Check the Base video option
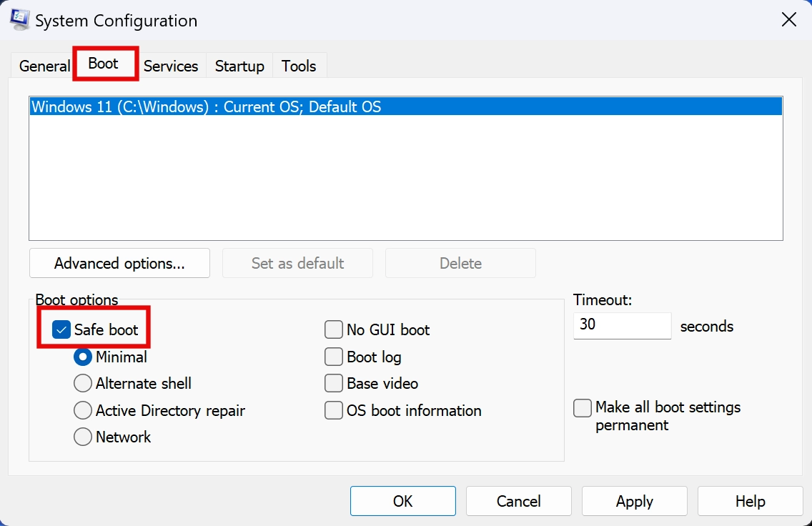 333,383
